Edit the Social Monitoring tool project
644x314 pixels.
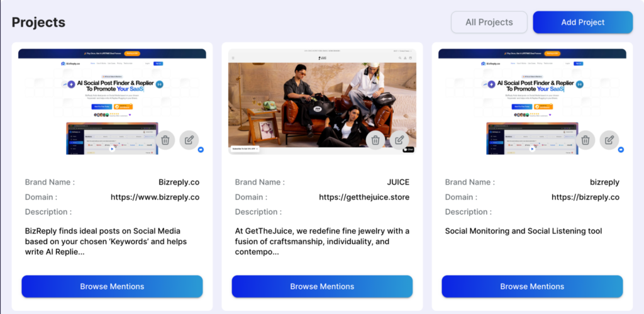click(609, 140)
